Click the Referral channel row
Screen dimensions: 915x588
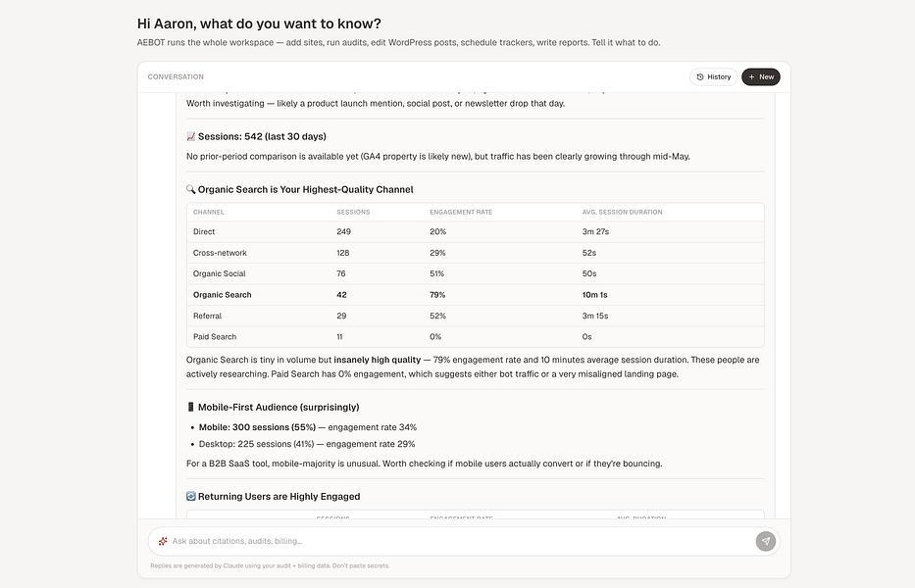pyautogui.click(x=476, y=317)
